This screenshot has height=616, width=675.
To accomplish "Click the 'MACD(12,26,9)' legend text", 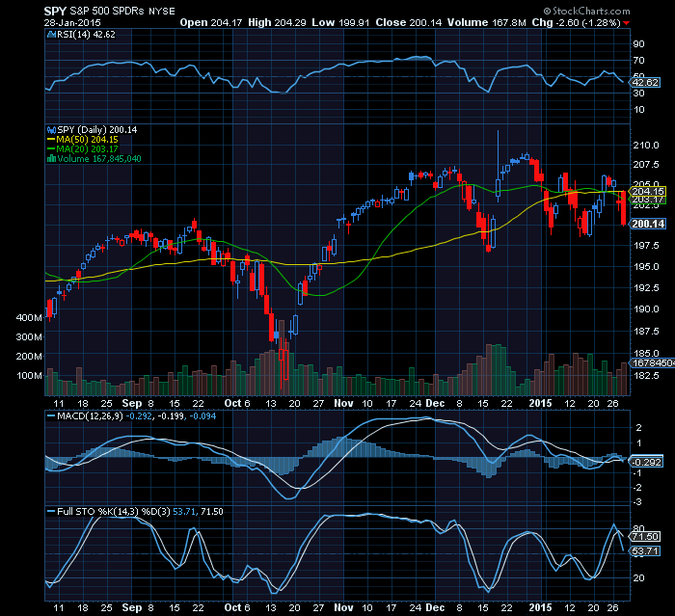I will tap(90, 416).
